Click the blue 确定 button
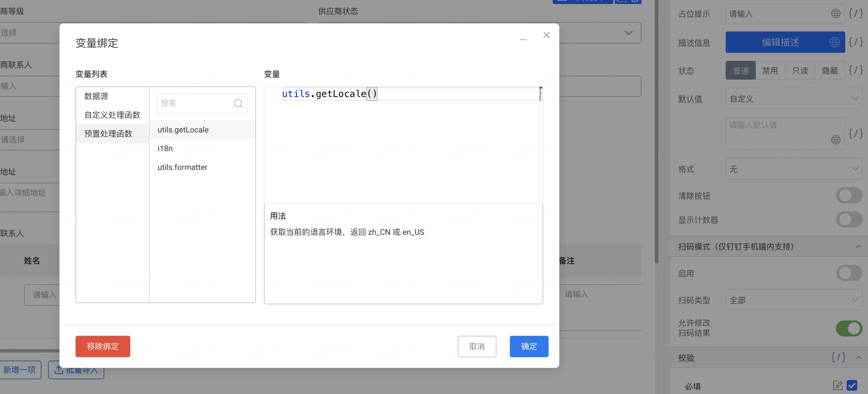 pos(529,346)
